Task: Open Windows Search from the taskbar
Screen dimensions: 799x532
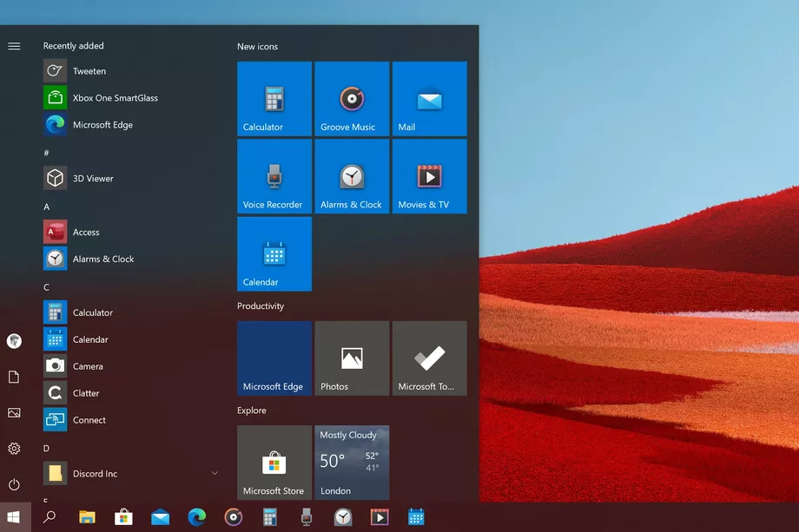Action: click(49, 516)
